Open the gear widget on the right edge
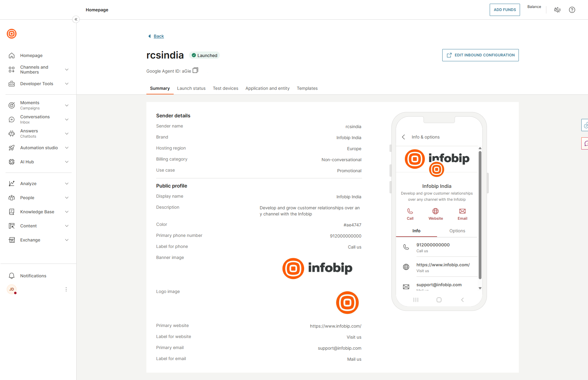The image size is (588, 380). click(586, 125)
